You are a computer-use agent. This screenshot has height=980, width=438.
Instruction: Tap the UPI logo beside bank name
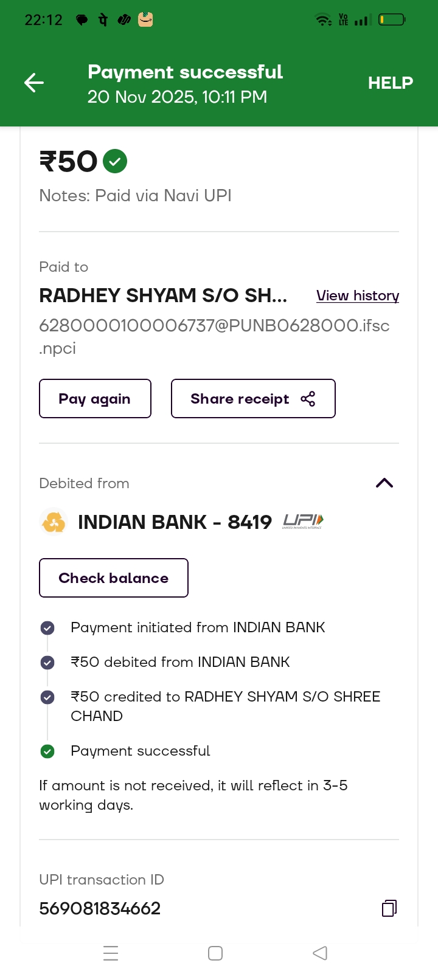click(303, 522)
